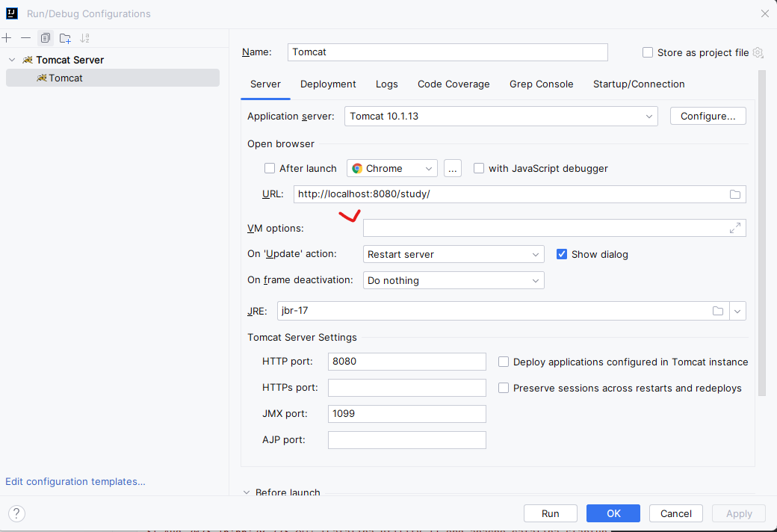Viewport: 777px width, 532px height.
Task: Open Application server dropdown
Action: pos(501,116)
